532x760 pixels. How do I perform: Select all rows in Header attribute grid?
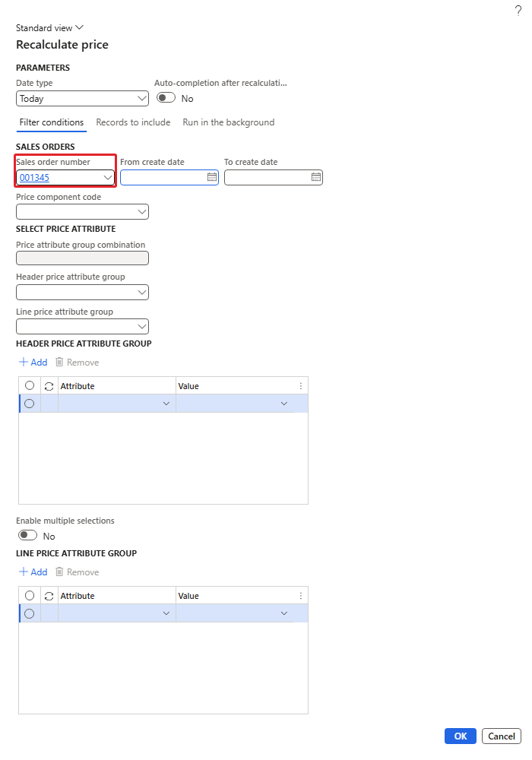(x=30, y=385)
